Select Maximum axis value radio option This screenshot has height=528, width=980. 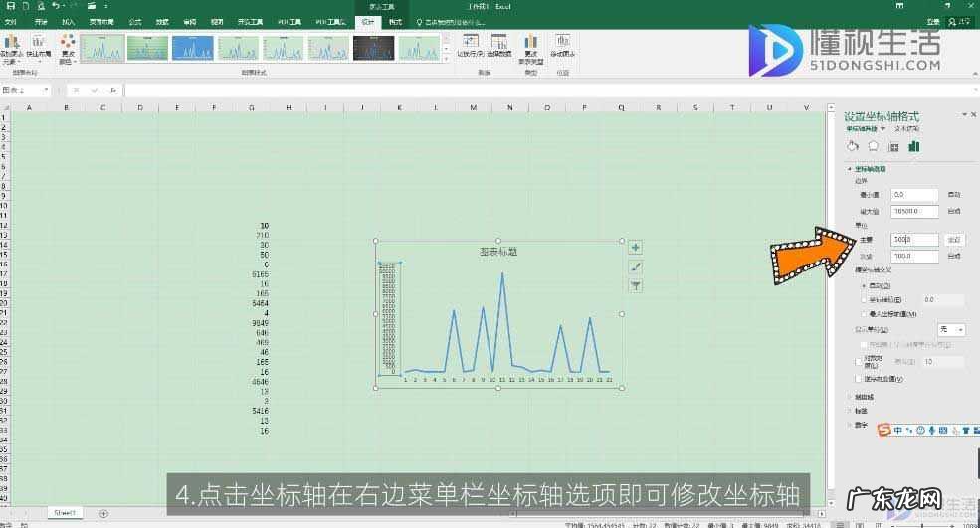click(865, 314)
